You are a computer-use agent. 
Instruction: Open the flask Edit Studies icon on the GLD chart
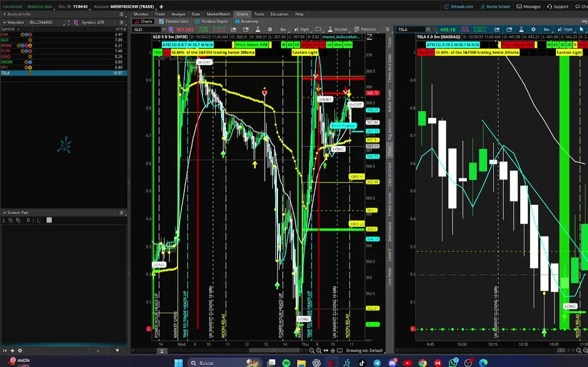(x=258, y=29)
